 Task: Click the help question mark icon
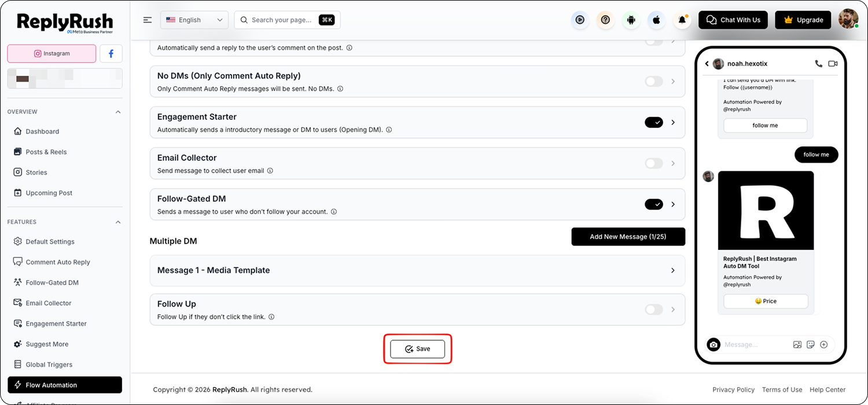tap(605, 20)
